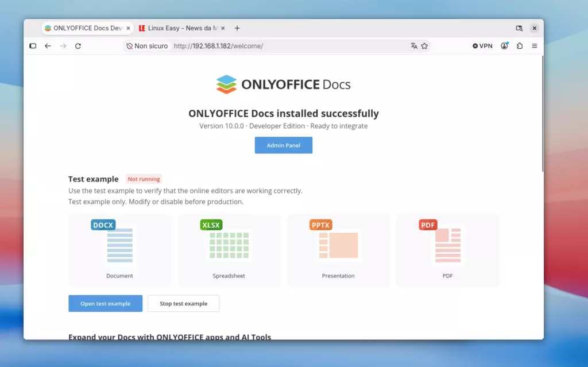Viewport: 588px width, 367px height.
Task: Click the Not running status badge
Action: coord(144,179)
